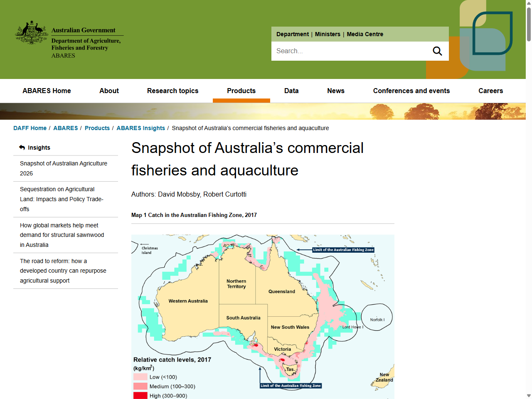The image size is (532, 399).
Task: Open Snapshot of Australian Agriculture 2026
Action: point(63,168)
